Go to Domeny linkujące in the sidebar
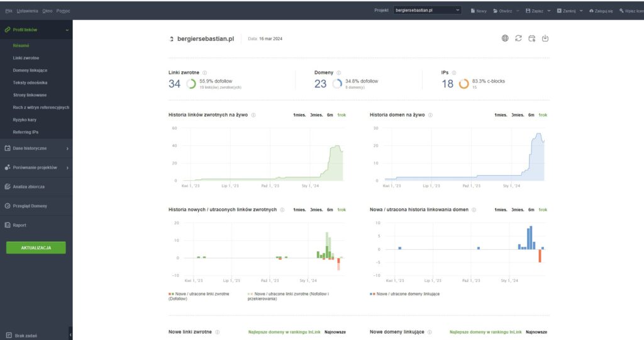This screenshot has width=644, height=340. click(30, 70)
